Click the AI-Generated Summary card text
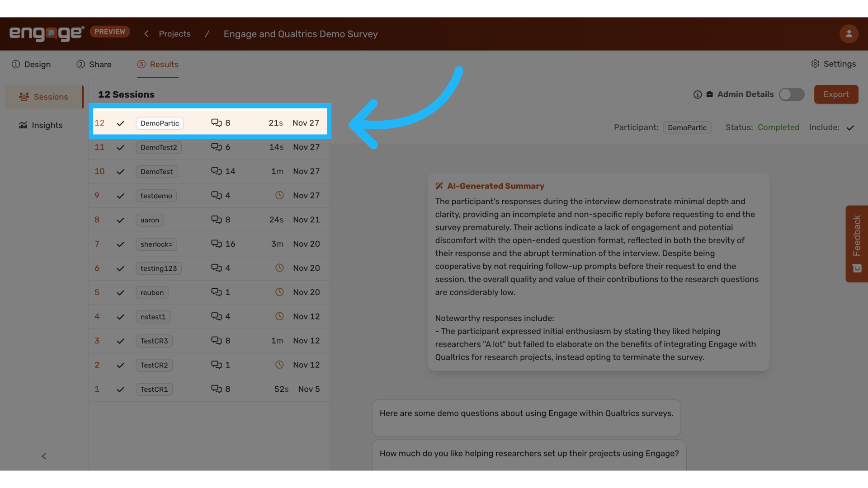 tap(597, 279)
